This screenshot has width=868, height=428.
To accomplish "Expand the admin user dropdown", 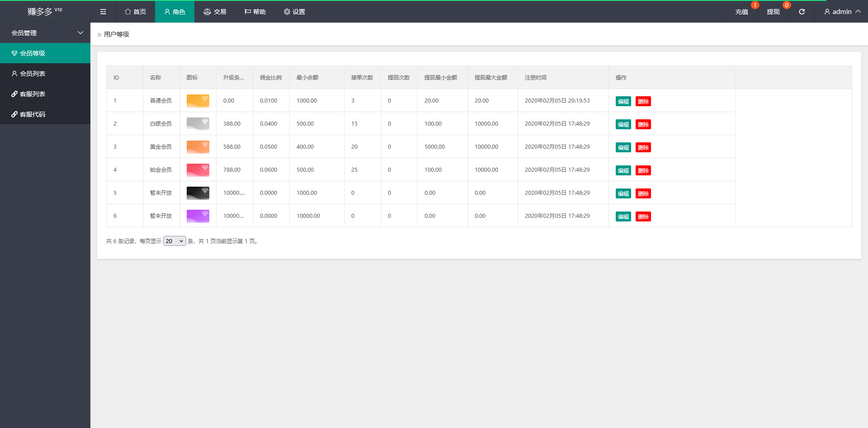I will pyautogui.click(x=842, y=12).
